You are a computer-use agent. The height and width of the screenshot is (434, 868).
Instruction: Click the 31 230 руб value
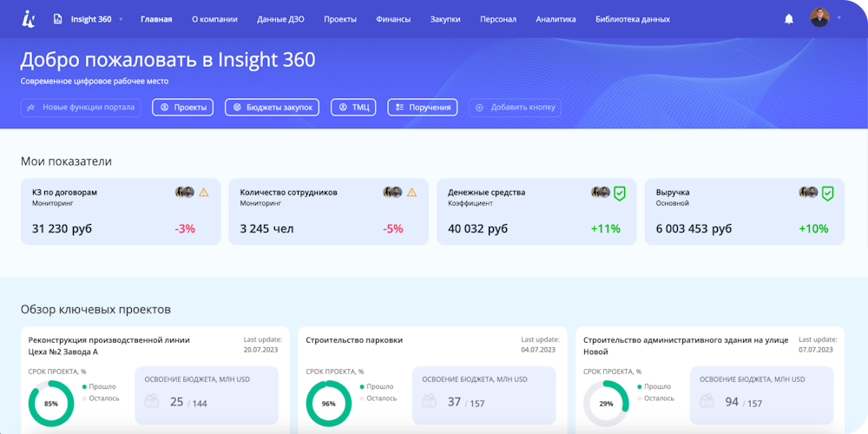(62, 228)
